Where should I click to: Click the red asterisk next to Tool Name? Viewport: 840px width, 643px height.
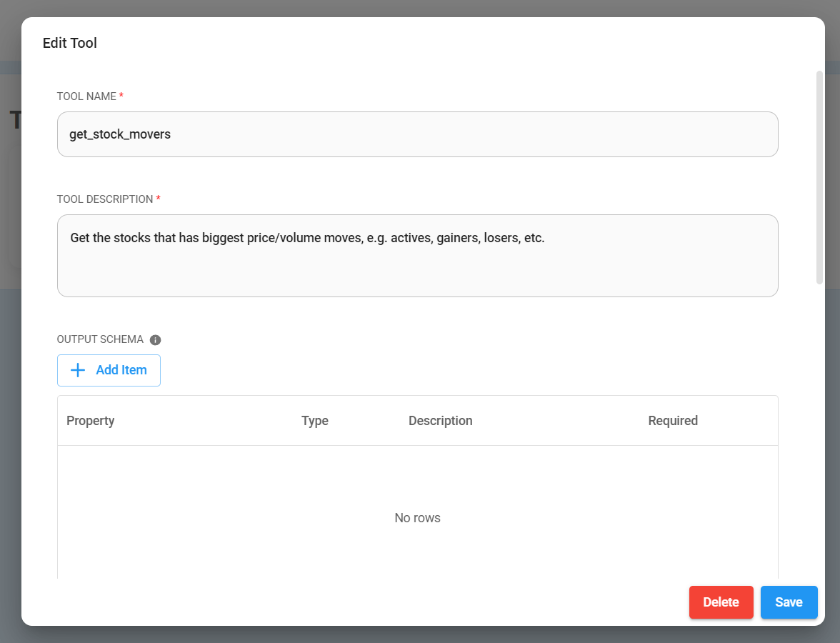pyautogui.click(x=121, y=96)
